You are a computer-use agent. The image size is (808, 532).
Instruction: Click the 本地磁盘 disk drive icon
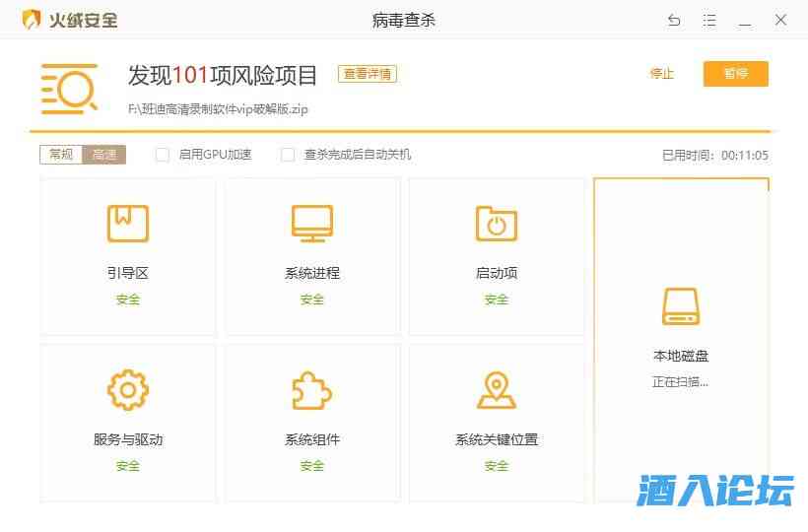pyautogui.click(x=680, y=306)
